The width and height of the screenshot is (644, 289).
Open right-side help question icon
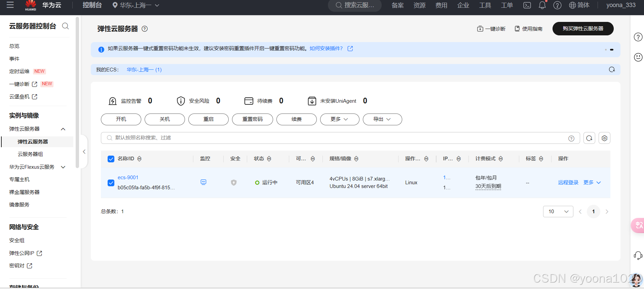638,37
